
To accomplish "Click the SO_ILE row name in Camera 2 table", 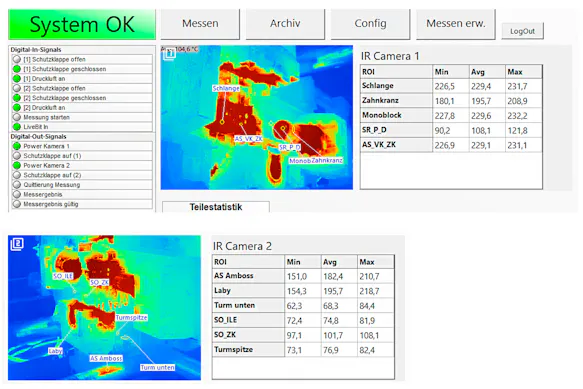I will [225, 320].
